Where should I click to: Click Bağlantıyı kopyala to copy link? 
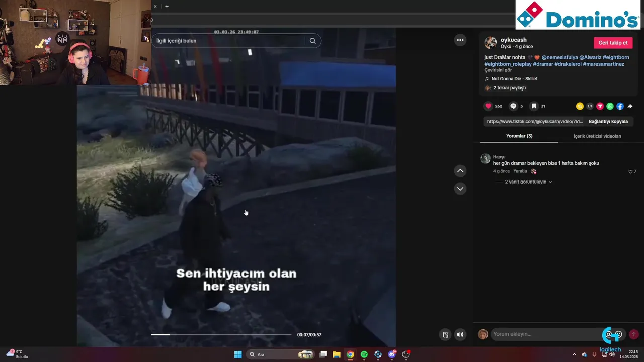point(608,121)
